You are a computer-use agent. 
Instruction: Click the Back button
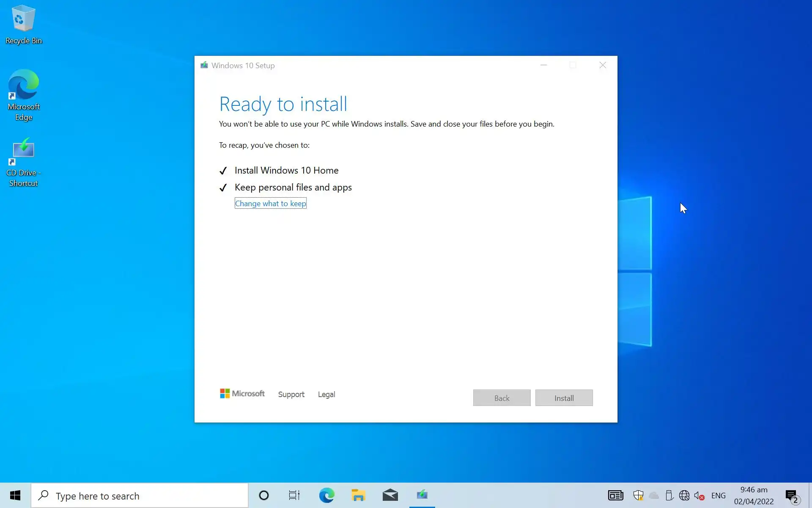click(502, 398)
